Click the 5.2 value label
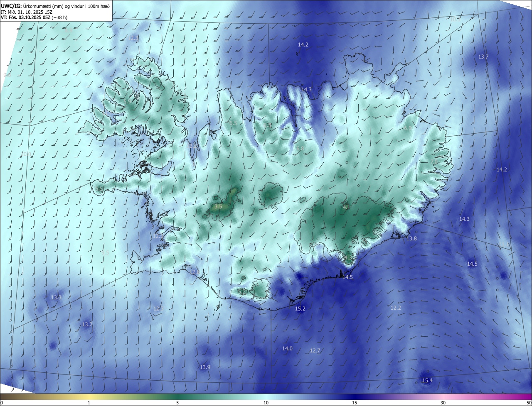 pyautogui.click(x=241, y=291)
